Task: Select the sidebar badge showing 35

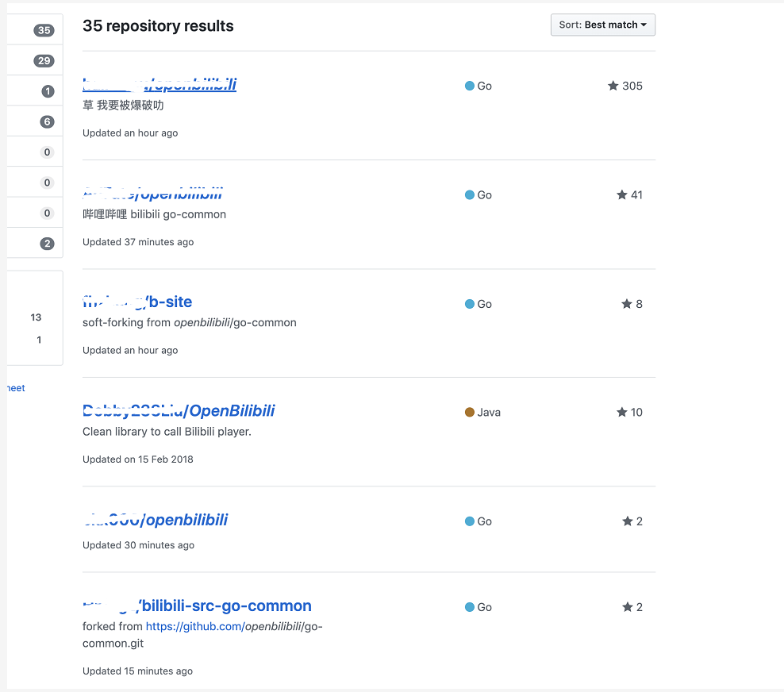Action: click(44, 30)
